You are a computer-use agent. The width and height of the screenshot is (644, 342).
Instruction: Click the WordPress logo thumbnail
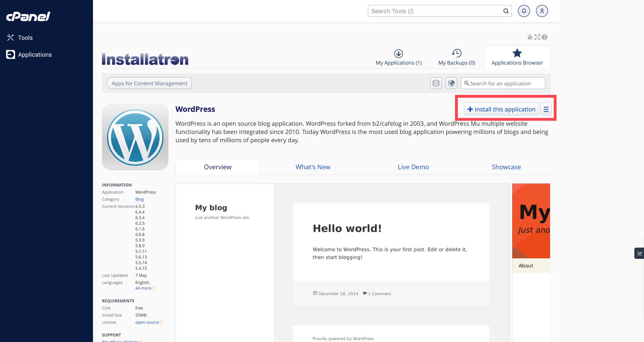click(x=135, y=137)
